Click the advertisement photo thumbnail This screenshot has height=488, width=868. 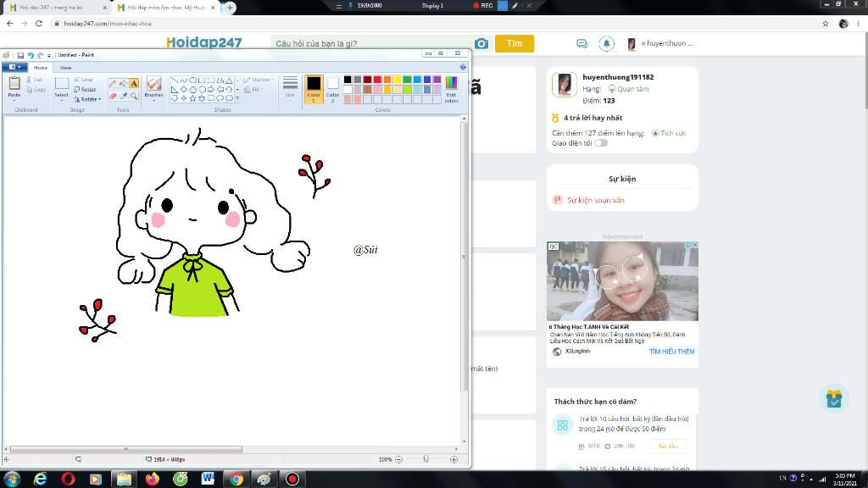pyautogui.click(x=622, y=281)
